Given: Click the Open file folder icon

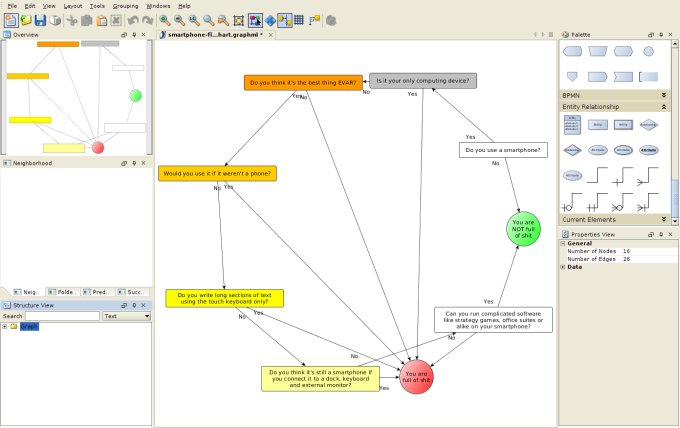Looking at the screenshot, I should click(x=25, y=20).
